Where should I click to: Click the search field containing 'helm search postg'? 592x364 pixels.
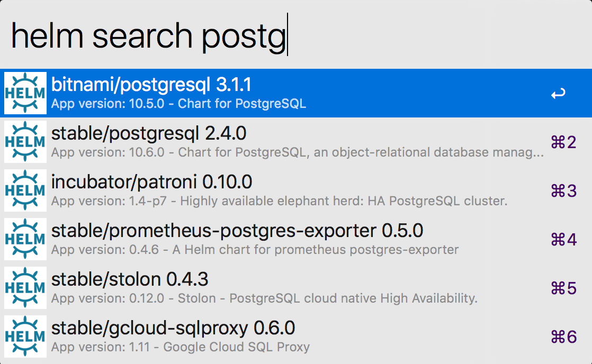(x=296, y=35)
